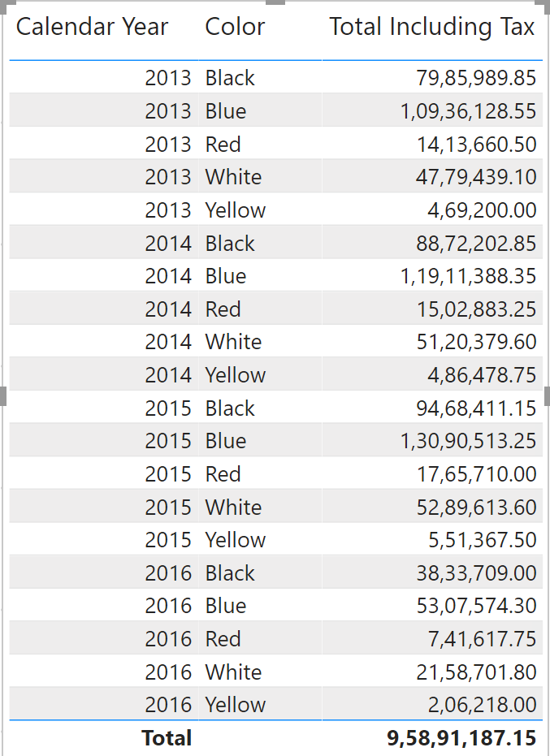Select the 38,33,709.00 amount cell
Screen dimensions: 550x756
pos(476,573)
